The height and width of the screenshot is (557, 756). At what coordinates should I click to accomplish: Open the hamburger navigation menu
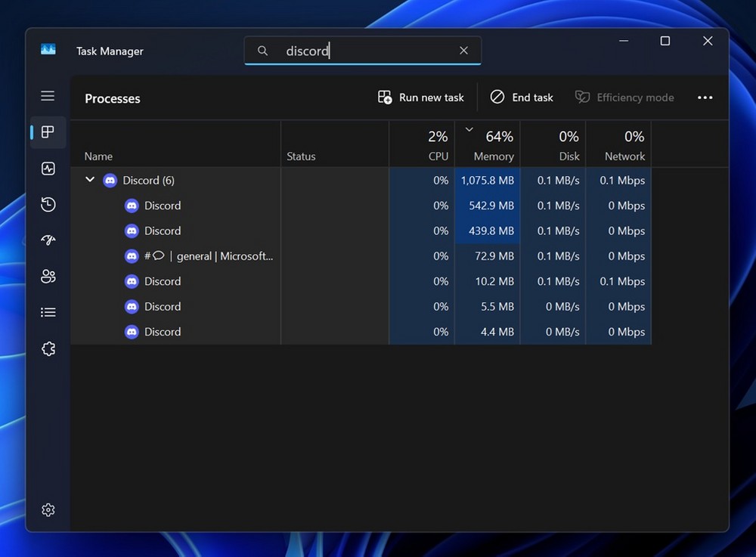48,96
